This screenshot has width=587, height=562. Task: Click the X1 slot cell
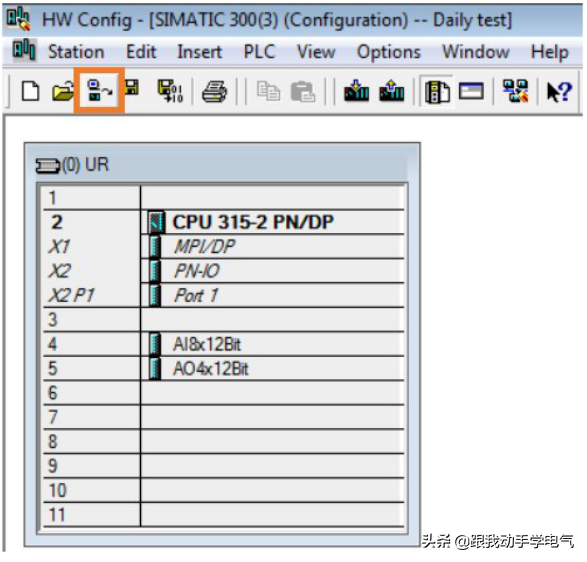pyautogui.click(x=92, y=246)
